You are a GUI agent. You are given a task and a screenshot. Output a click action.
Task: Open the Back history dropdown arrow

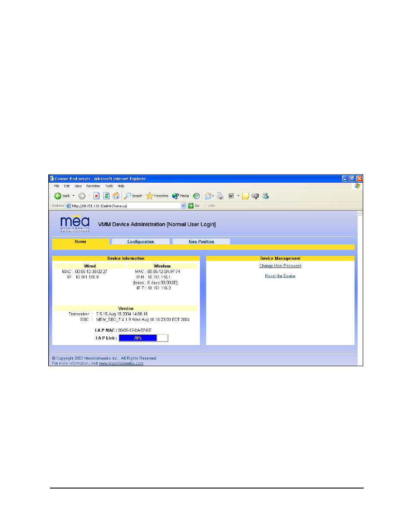73,196
